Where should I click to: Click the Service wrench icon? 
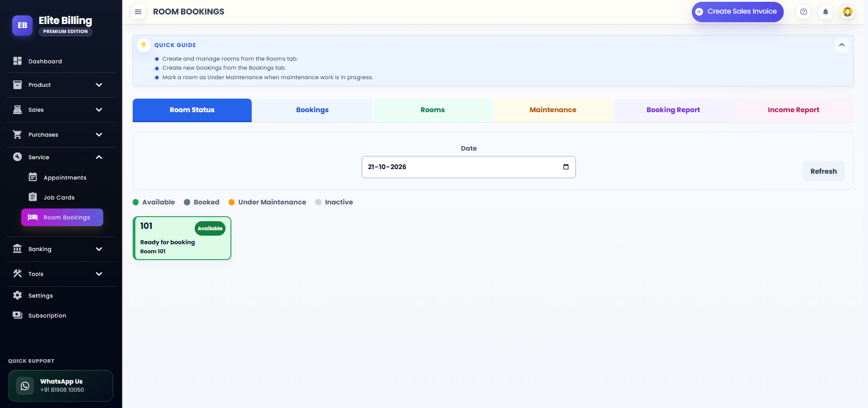pyautogui.click(x=17, y=157)
